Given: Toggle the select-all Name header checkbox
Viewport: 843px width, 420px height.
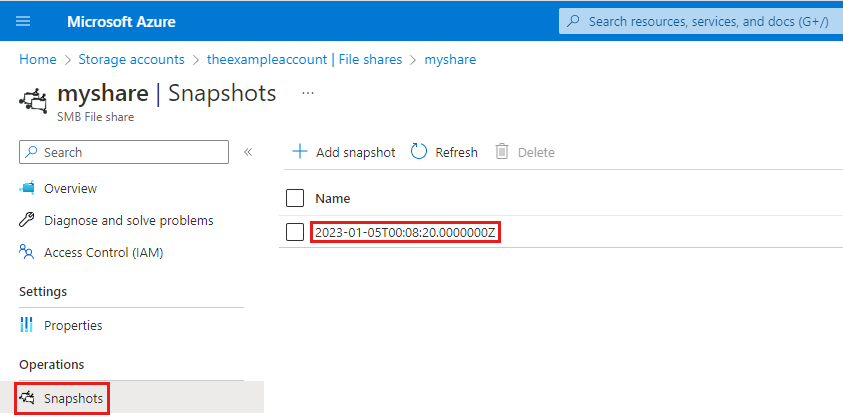Looking at the screenshot, I should coord(295,198).
